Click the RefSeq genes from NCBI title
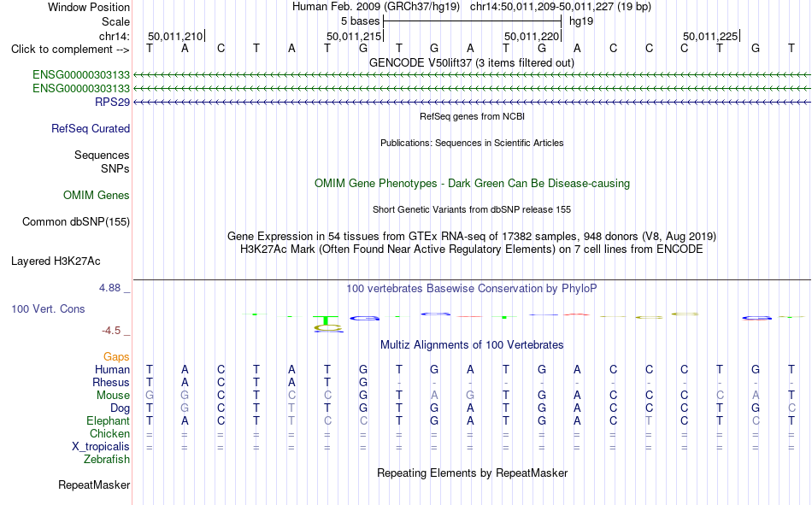The height and width of the screenshot is (505, 812). pos(472,116)
